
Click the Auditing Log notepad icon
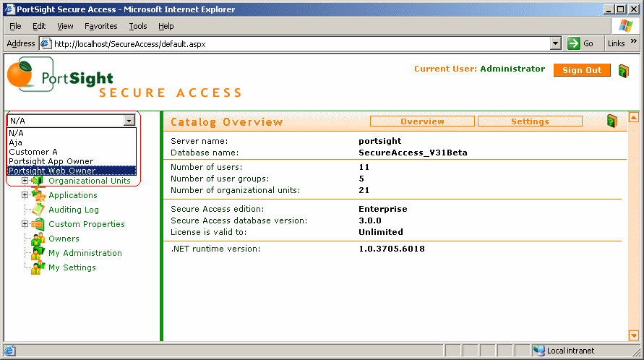coord(38,210)
